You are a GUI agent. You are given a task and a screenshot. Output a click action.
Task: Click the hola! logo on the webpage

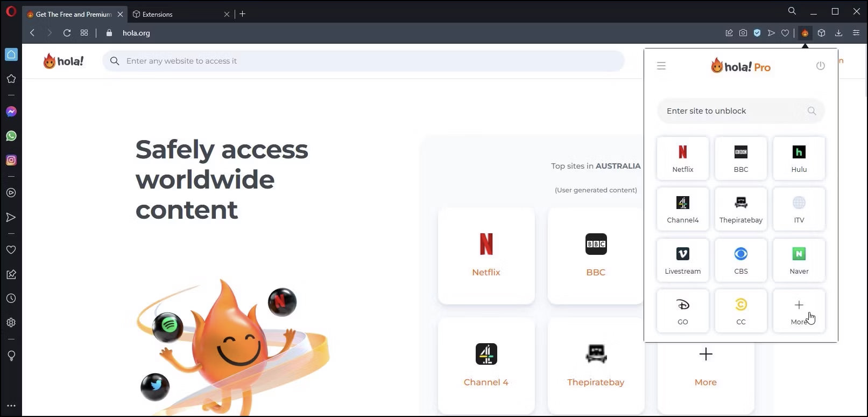tap(63, 61)
